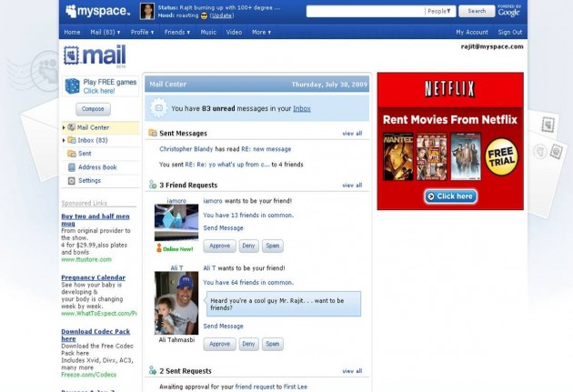Deny iamcro's friend request

click(x=248, y=246)
